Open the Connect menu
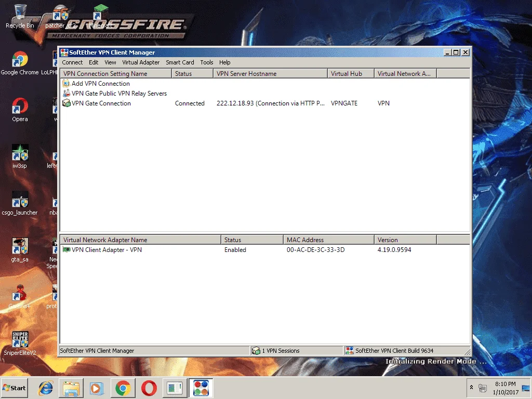Image resolution: width=532 pixels, height=399 pixels. tap(72, 62)
